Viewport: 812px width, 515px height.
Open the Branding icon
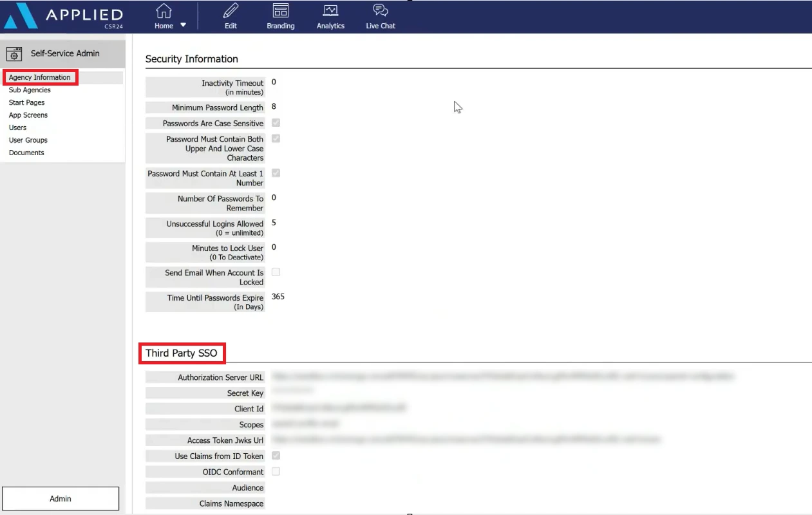pos(280,11)
